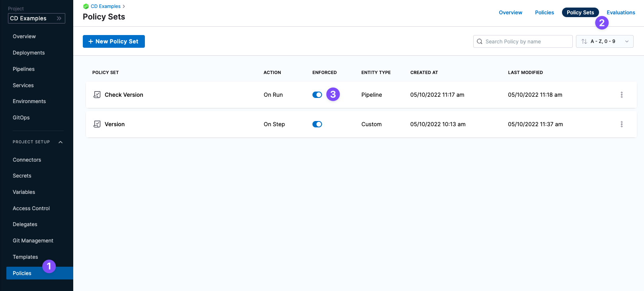644x291 pixels.
Task: Select Policies in the sidebar
Action: pos(40,273)
